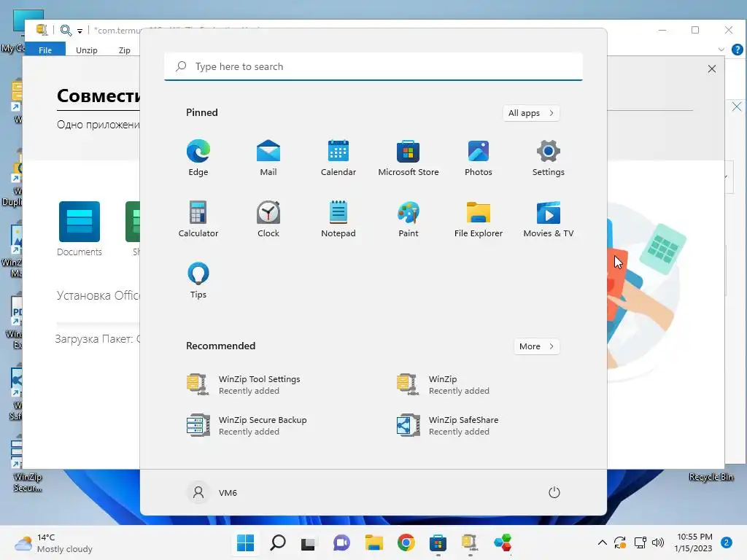Open Microsoft Store from the taskbar
The image size is (747, 560).
pyautogui.click(x=438, y=542)
